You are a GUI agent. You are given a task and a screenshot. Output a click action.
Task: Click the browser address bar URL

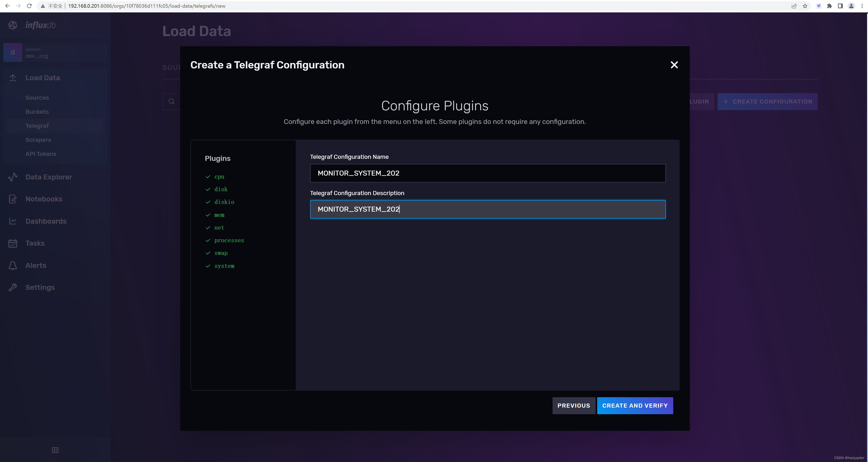147,6
